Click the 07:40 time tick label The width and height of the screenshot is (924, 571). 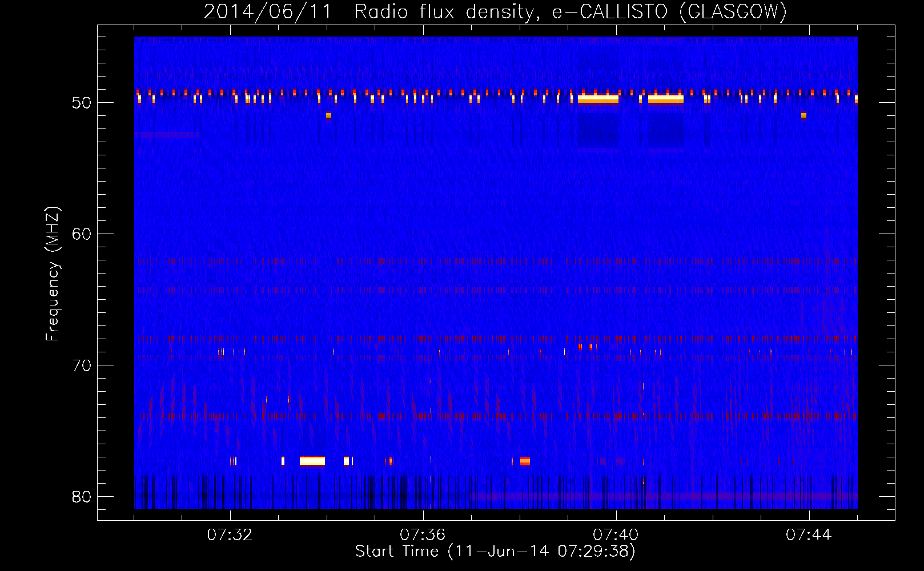[616, 535]
